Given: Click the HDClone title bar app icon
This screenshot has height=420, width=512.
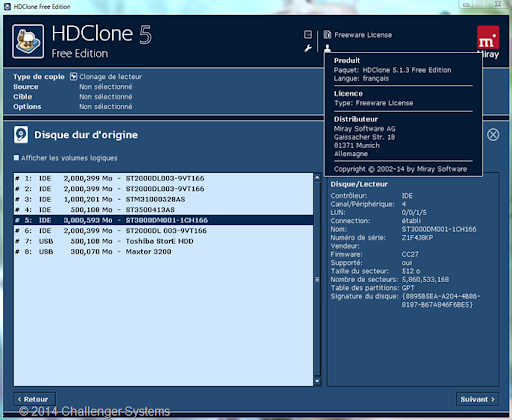Looking at the screenshot, I should tap(7, 6).
